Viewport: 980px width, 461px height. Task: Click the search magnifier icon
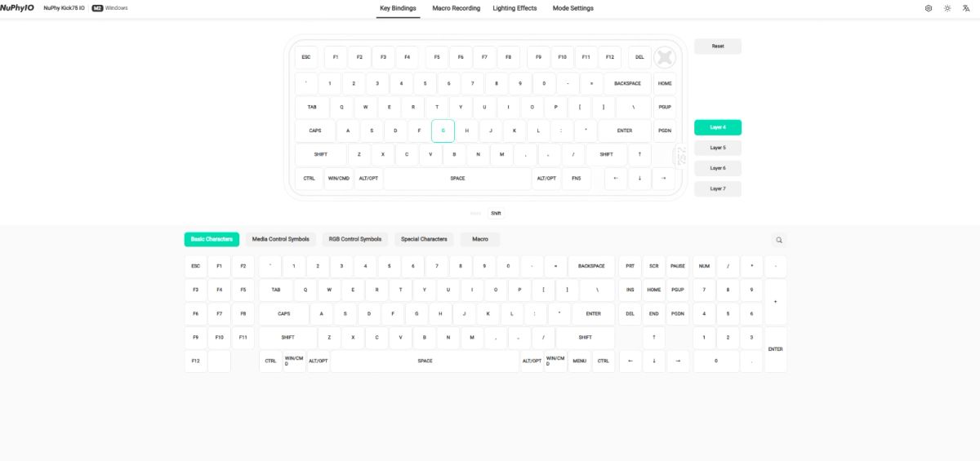click(x=779, y=240)
